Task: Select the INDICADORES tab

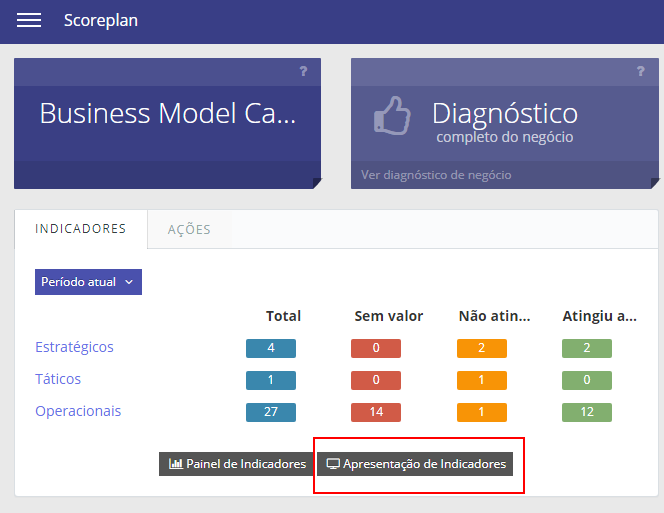Action: pyautogui.click(x=81, y=229)
